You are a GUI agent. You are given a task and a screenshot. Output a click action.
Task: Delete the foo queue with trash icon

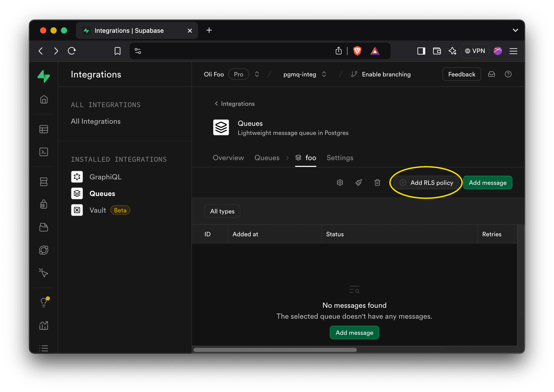[377, 182]
